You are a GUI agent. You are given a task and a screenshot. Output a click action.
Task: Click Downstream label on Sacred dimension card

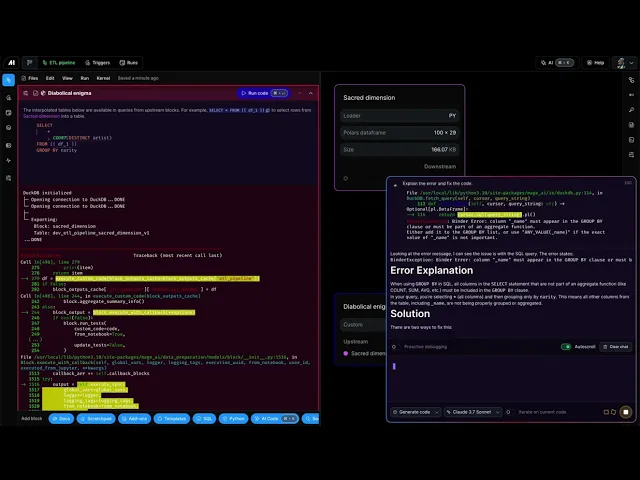tap(440, 167)
